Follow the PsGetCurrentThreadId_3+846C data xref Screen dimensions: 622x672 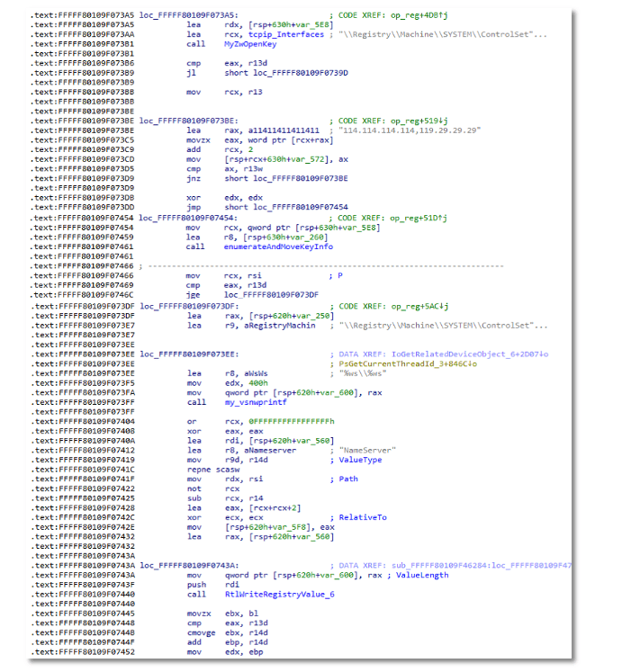408,363
